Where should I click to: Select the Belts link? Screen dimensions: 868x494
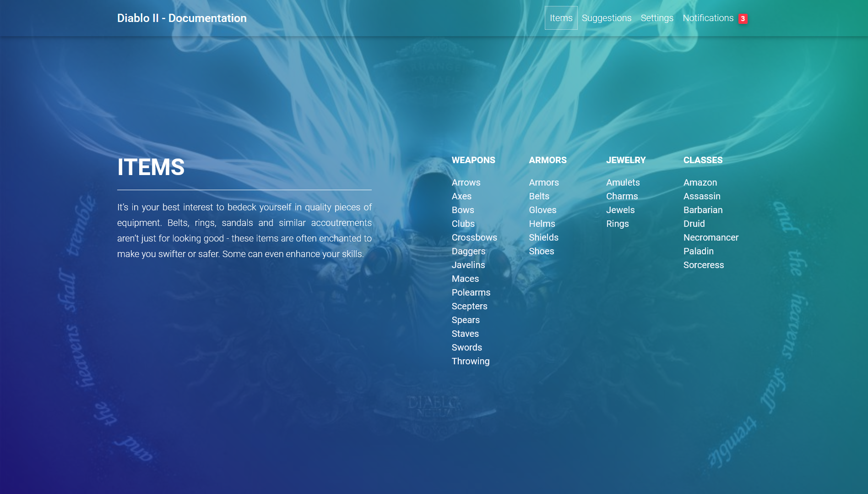click(539, 196)
